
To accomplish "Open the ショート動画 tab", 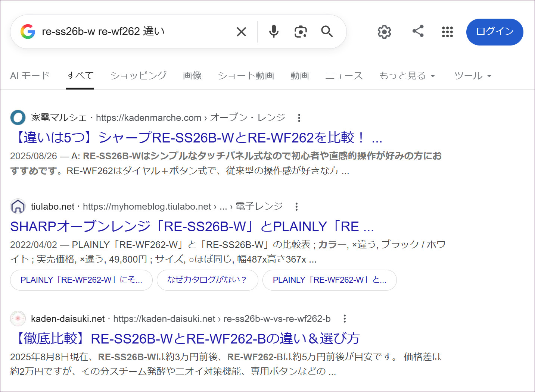I will pyautogui.click(x=246, y=76).
